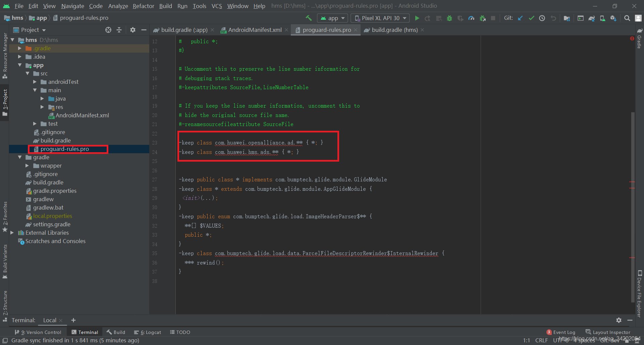Toggle the 2: Favorites tool window

click(5, 217)
